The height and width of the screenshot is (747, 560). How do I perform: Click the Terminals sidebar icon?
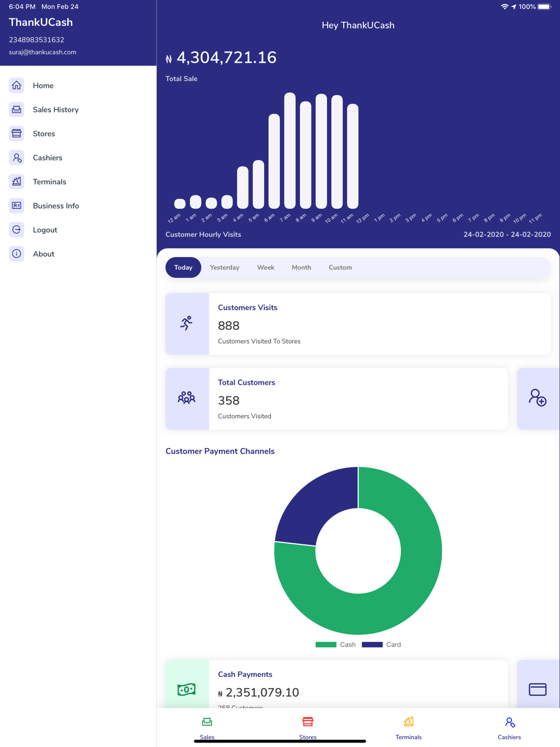(17, 182)
